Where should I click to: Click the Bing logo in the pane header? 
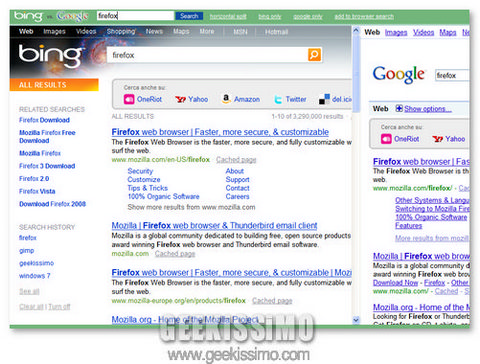coord(50,56)
